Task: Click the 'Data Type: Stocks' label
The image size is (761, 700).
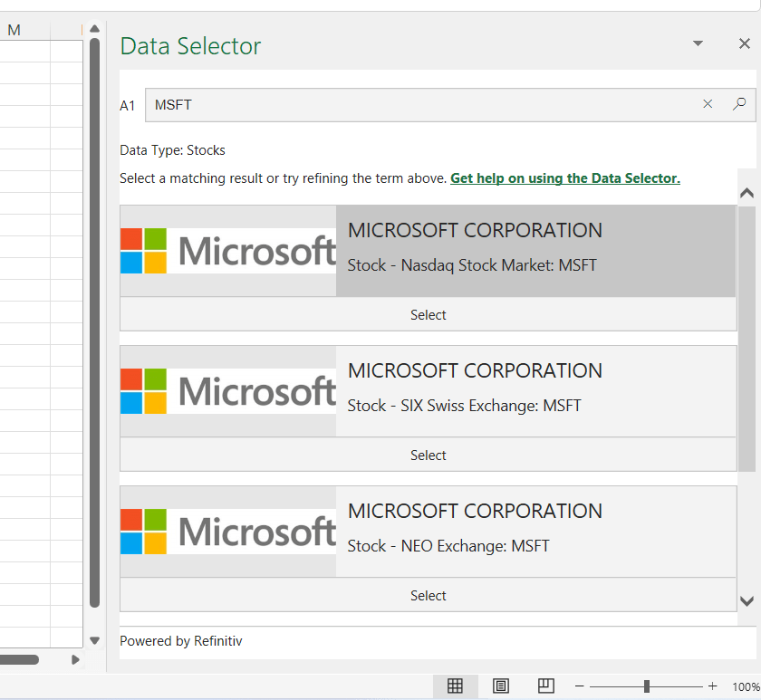Action: click(172, 150)
